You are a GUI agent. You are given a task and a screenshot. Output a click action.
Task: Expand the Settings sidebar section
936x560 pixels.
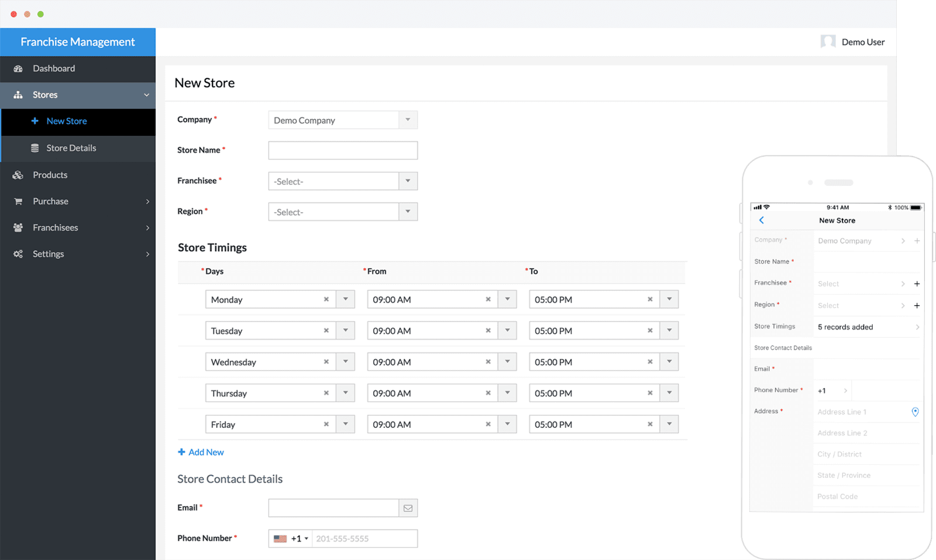pos(147,254)
